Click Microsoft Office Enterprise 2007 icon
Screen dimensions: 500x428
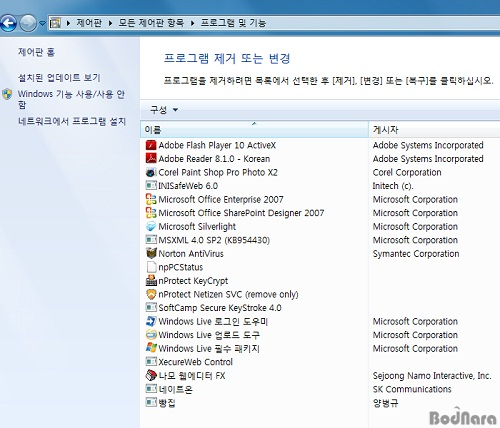click(x=151, y=199)
